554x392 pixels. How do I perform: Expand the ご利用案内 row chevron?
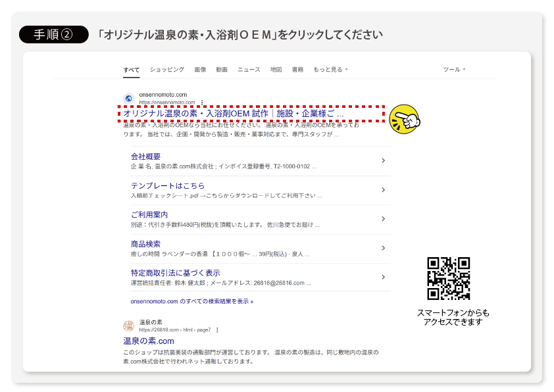pos(383,219)
